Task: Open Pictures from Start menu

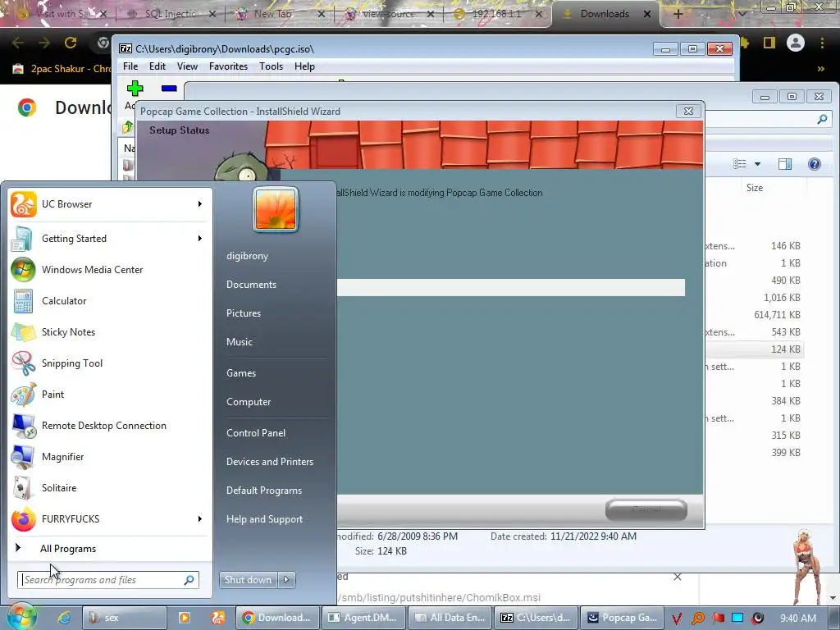Action: tap(243, 313)
